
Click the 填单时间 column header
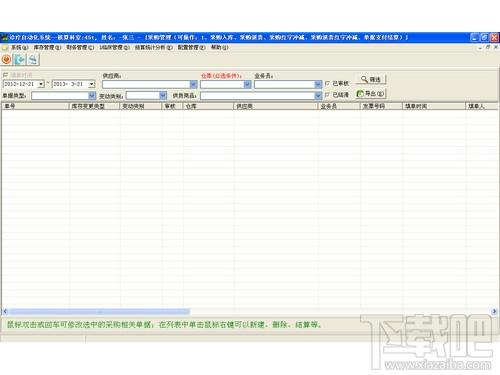click(434, 106)
